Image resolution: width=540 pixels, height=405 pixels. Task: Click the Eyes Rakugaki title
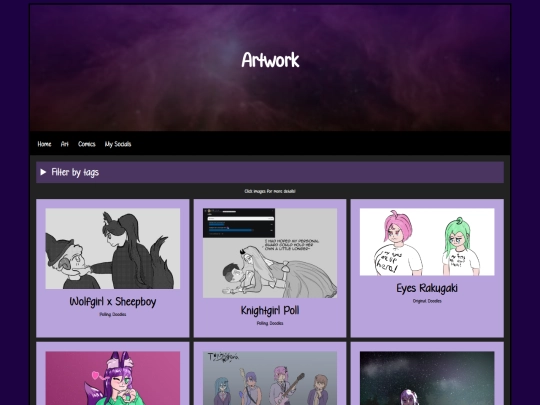pyautogui.click(x=427, y=288)
